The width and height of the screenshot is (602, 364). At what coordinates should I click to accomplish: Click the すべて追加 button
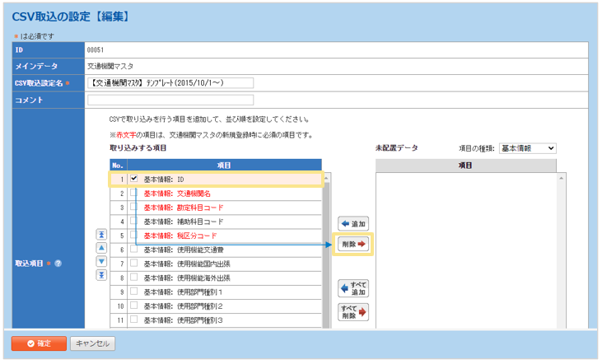pyautogui.click(x=353, y=287)
